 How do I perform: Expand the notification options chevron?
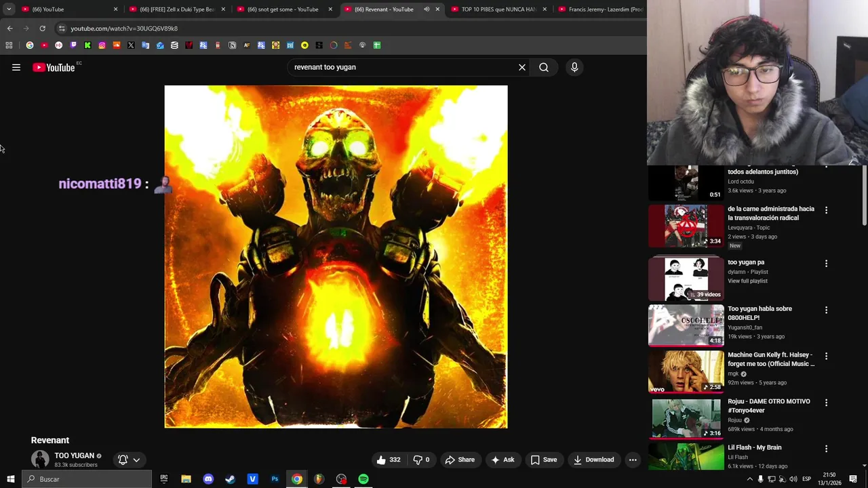pos(136,460)
